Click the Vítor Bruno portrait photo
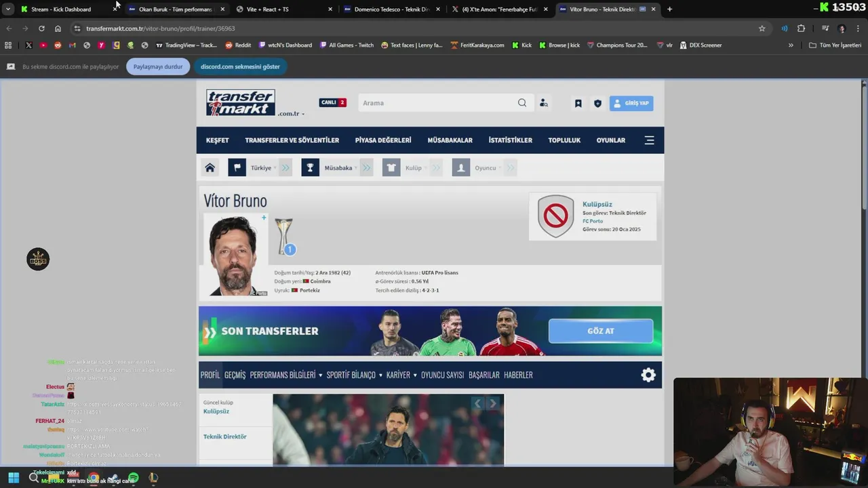The height and width of the screenshot is (488, 868). pos(235,255)
